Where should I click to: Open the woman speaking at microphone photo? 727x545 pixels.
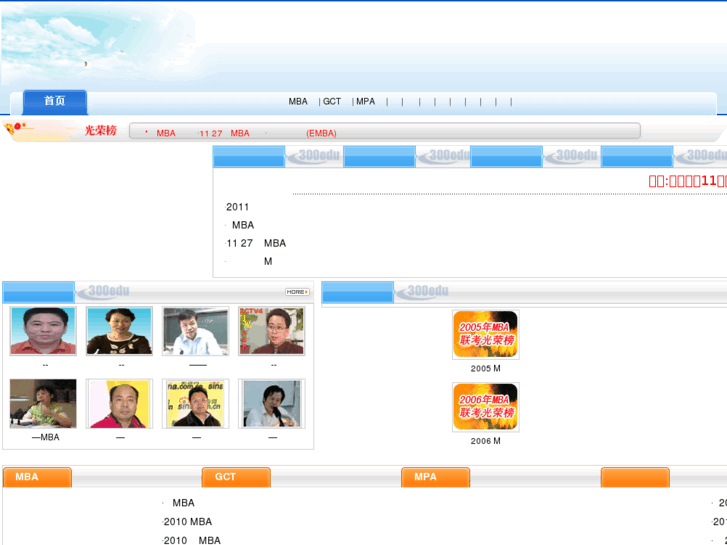(x=43, y=404)
